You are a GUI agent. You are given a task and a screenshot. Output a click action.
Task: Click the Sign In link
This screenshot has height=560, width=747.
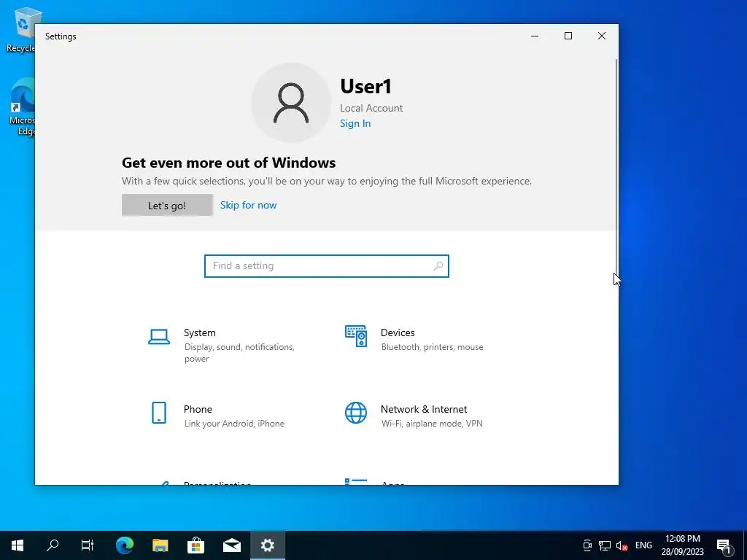point(355,123)
